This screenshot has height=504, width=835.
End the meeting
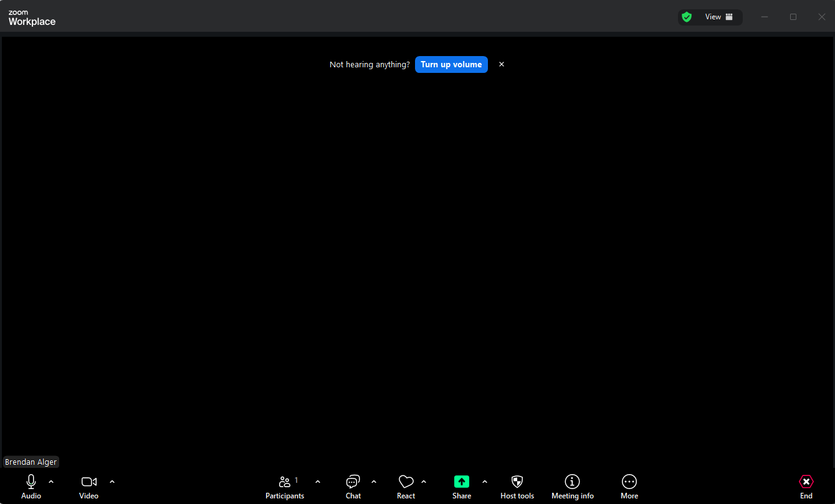806,486
